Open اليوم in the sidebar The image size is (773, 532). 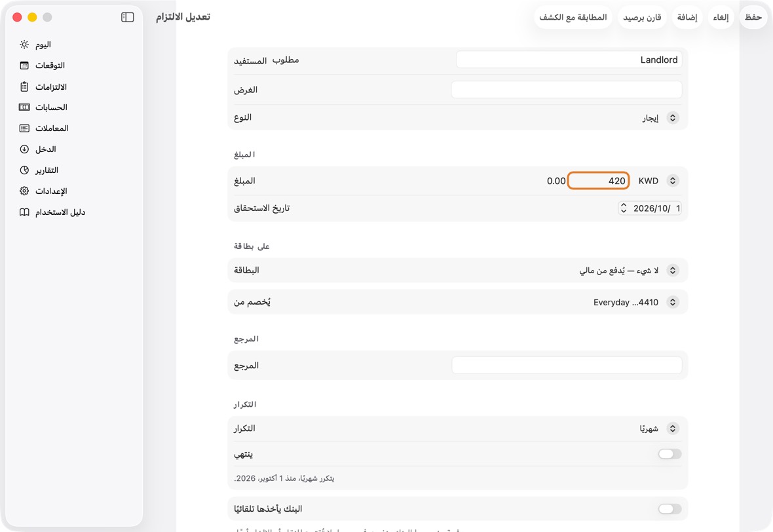pos(74,45)
